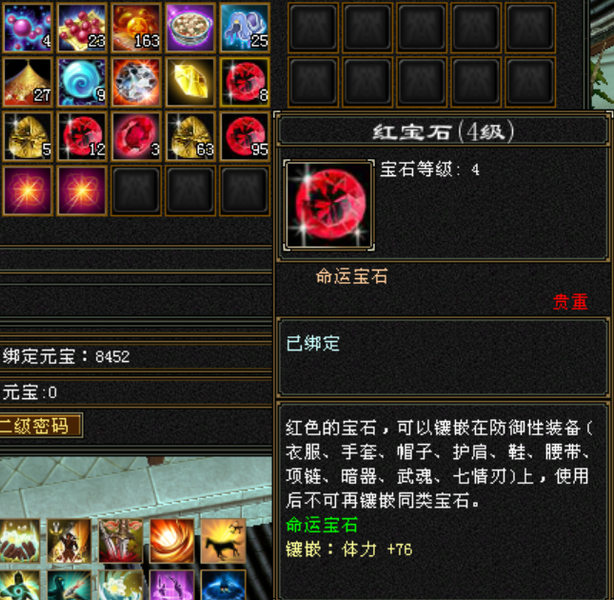Viewport: 614px width, 600px height.
Task: Click the yellow crystal gem item
Action: tap(190, 82)
